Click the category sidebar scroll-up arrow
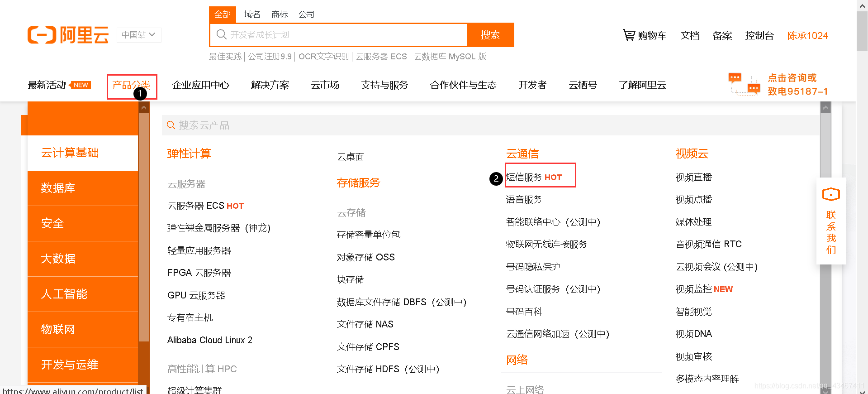This screenshot has height=394, width=868. pos(144,108)
